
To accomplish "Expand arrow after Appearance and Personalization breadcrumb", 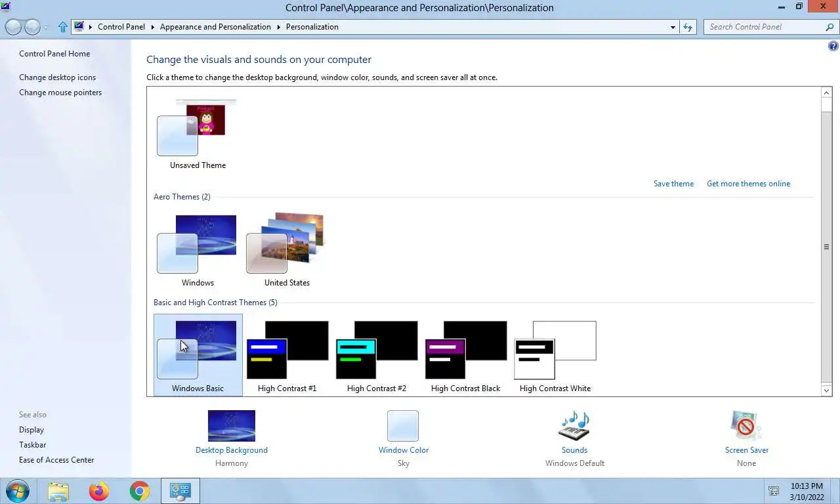I will tap(279, 27).
